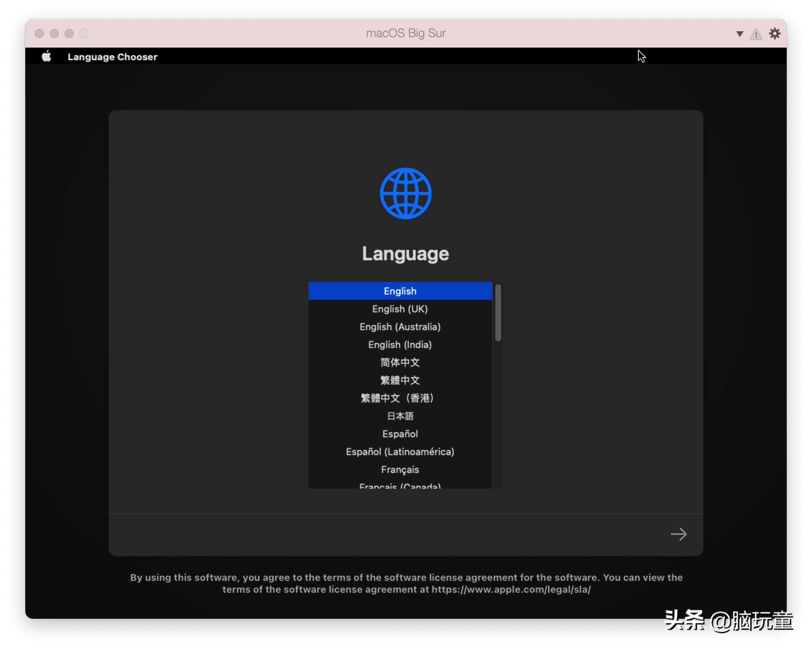Click the highlighted English entry
The image size is (812, 650).
[400, 291]
